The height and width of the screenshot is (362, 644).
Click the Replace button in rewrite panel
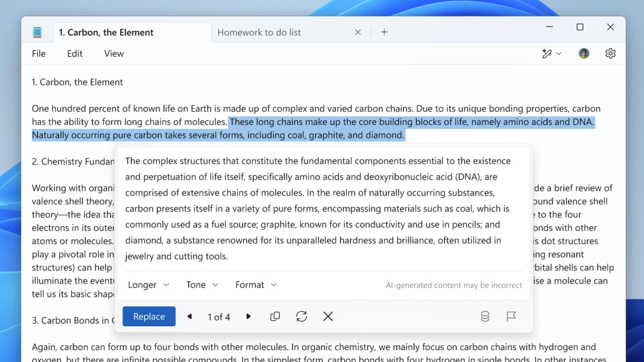[149, 316]
